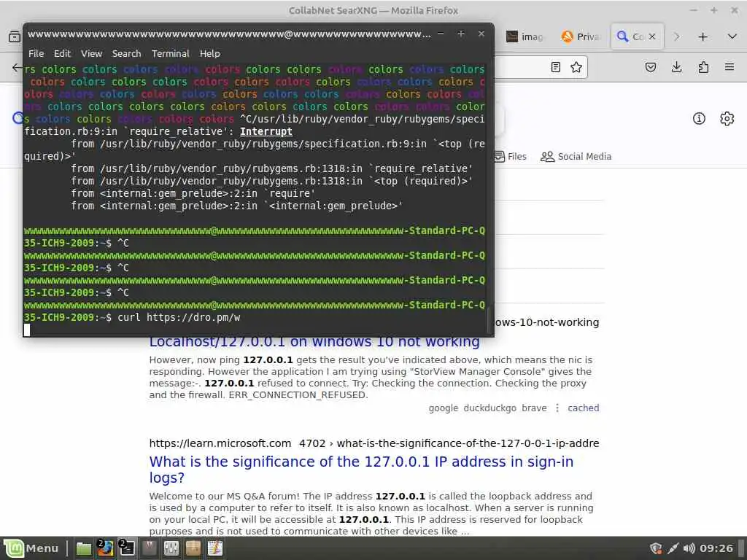
Task: Open the 09:26 clock in the panel
Action: pyautogui.click(x=716, y=548)
